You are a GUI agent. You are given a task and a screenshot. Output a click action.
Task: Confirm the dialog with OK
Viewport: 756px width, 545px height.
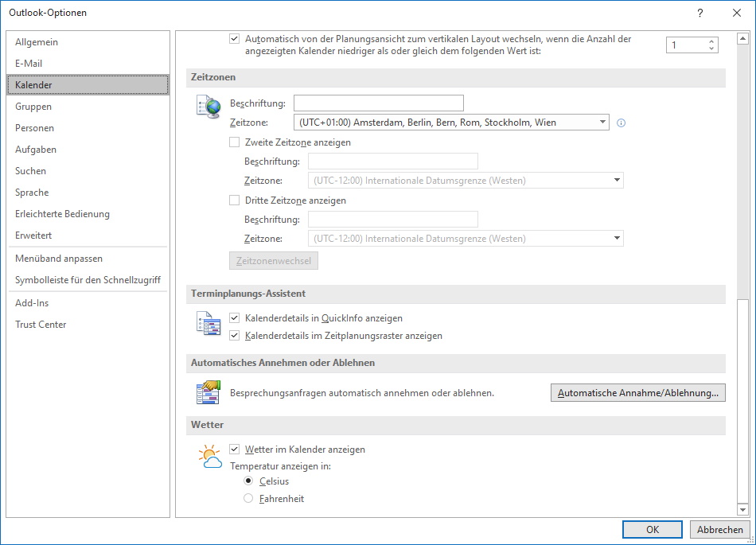(x=652, y=529)
